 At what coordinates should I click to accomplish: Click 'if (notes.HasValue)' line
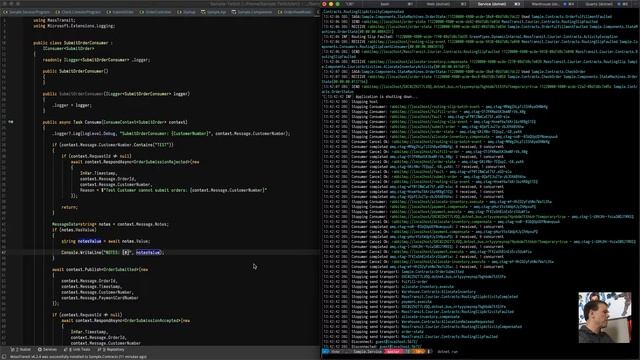coord(74,230)
